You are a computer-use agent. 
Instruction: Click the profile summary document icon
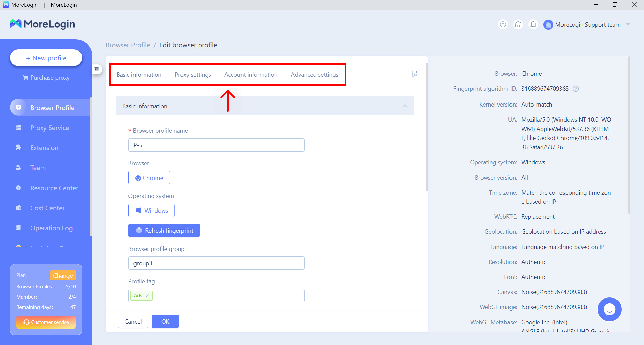tap(414, 74)
